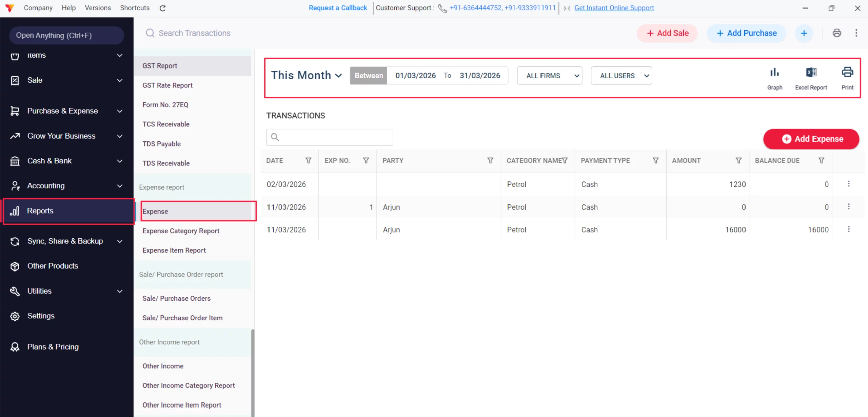This screenshot has height=417, width=868.
Task: Expand the This Month period dropdown
Action: pyautogui.click(x=306, y=75)
